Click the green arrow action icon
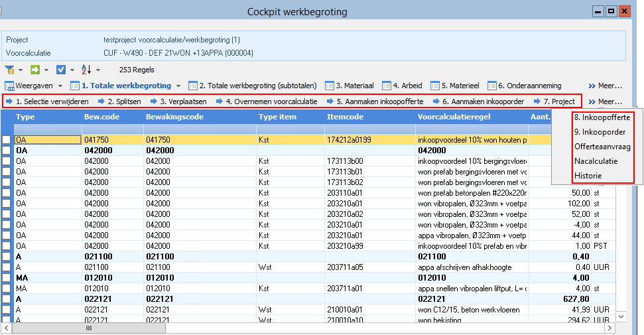Image resolution: width=644 pixels, height=335 pixels. click(35, 70)
